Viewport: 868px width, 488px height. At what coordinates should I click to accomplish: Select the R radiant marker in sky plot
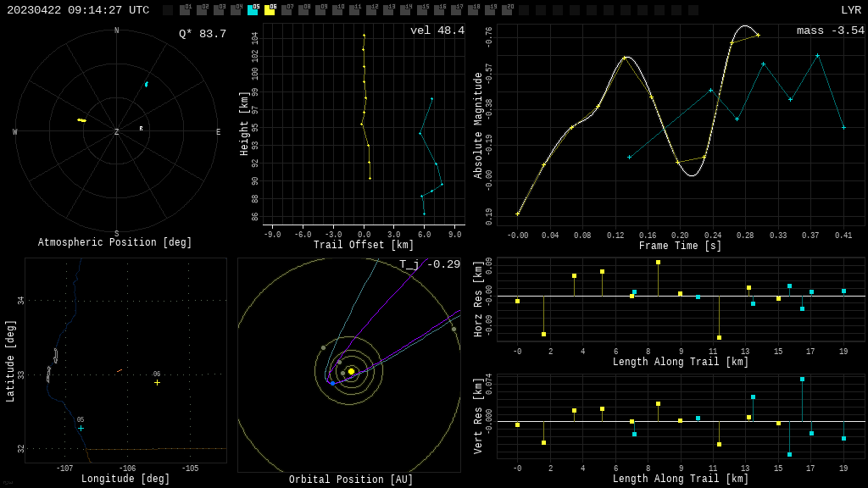click(141, 129)
